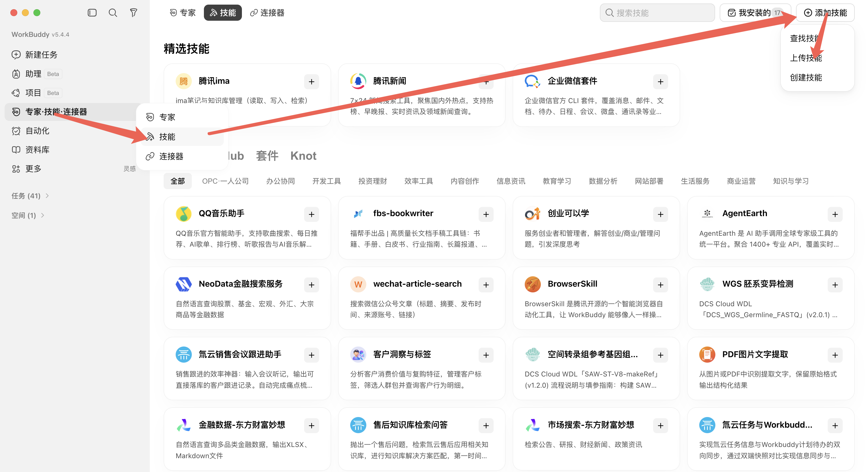This screenshot has height=472, width=868.
Task: Filter skills by 开发工具 category
Action: coord(327,181)
